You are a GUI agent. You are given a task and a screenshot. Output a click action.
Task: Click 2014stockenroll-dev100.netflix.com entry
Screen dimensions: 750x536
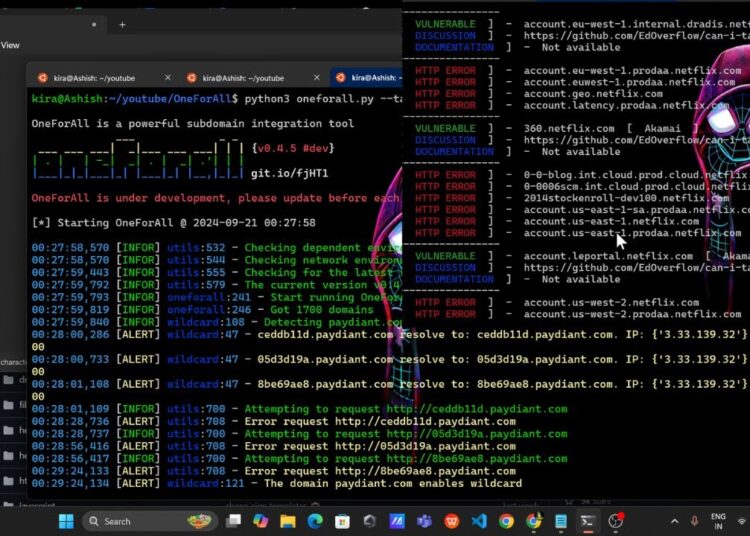pyautogui.click(x=626, y=198)
